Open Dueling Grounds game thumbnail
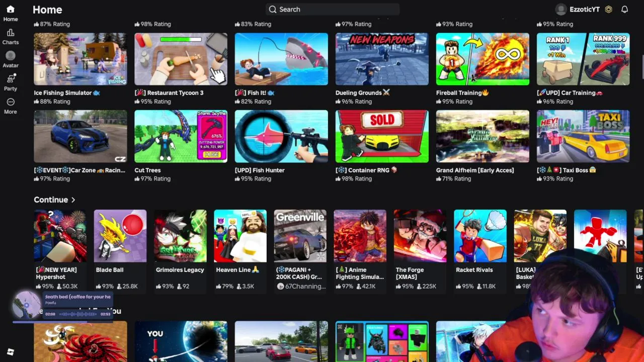The image size is (644, 362). click(382, 59)
